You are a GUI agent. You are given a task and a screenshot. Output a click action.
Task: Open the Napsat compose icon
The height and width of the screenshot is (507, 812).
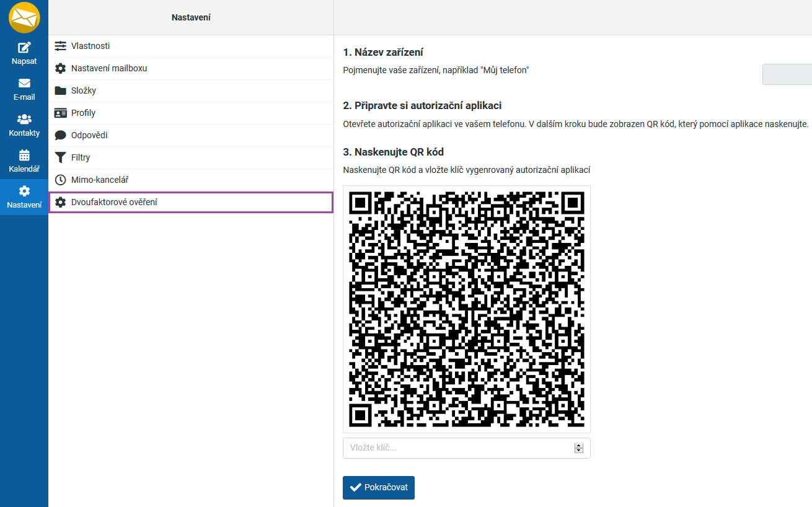tap(24, 48)
